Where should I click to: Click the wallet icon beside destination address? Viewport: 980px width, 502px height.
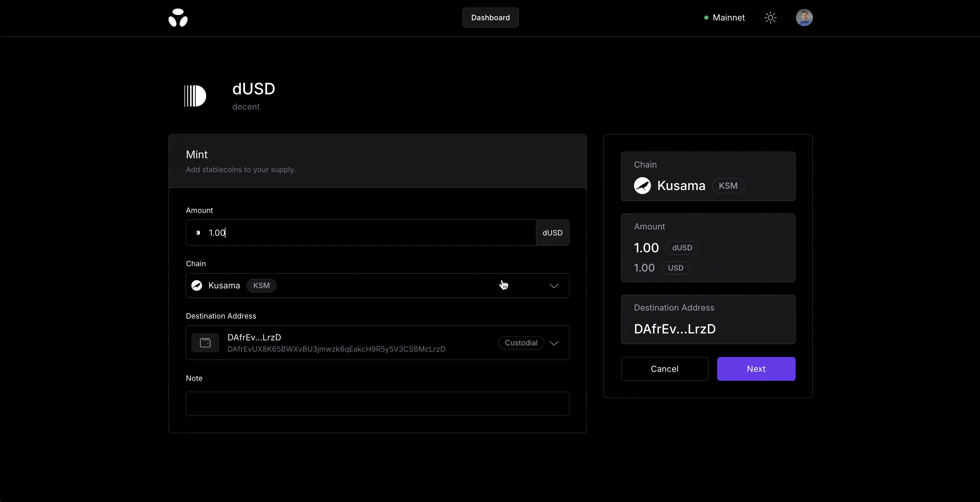coord(205,342)
